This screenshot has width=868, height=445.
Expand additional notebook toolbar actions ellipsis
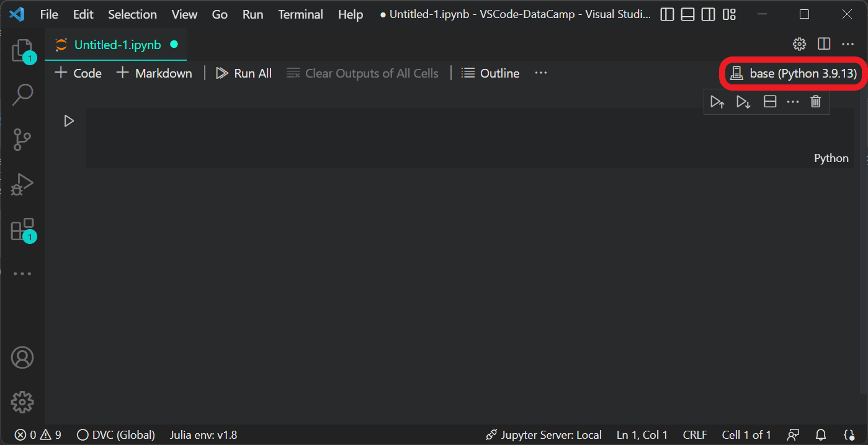click(541, 73)
